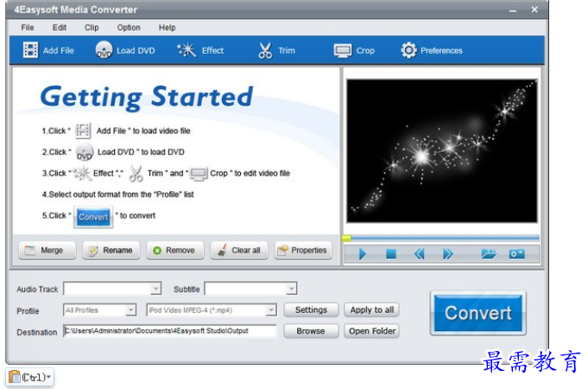Image resolution: width=588 pixels, height=389 pixels.
Task: Open the All Profiles category dropdown
Action: (x=130, y=310)
